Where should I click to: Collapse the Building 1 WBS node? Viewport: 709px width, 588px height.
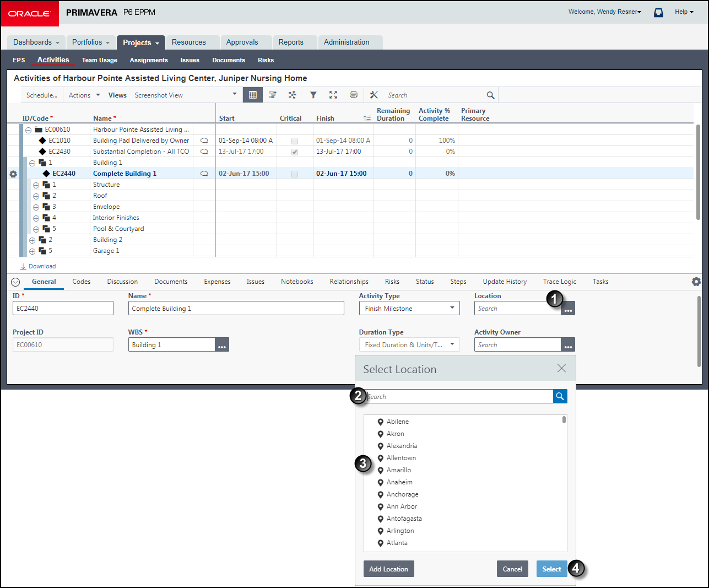[32, 163]
